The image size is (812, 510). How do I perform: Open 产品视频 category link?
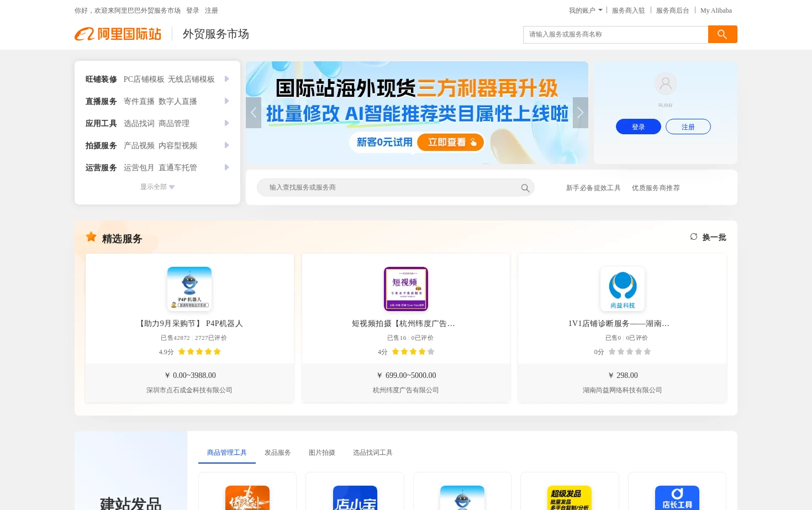pos(139,145)
